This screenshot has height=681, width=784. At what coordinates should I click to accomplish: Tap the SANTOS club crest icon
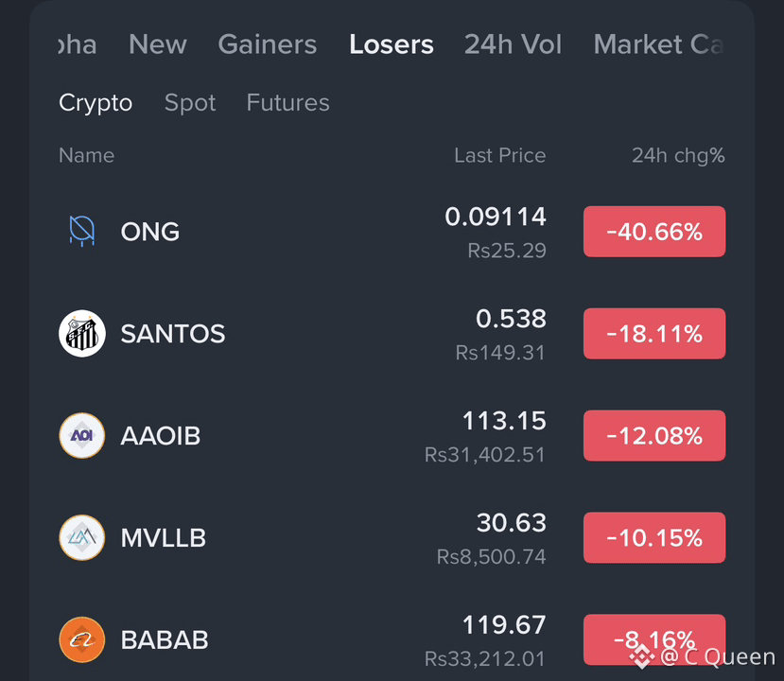pyautogui.click(x=82, y=334)
